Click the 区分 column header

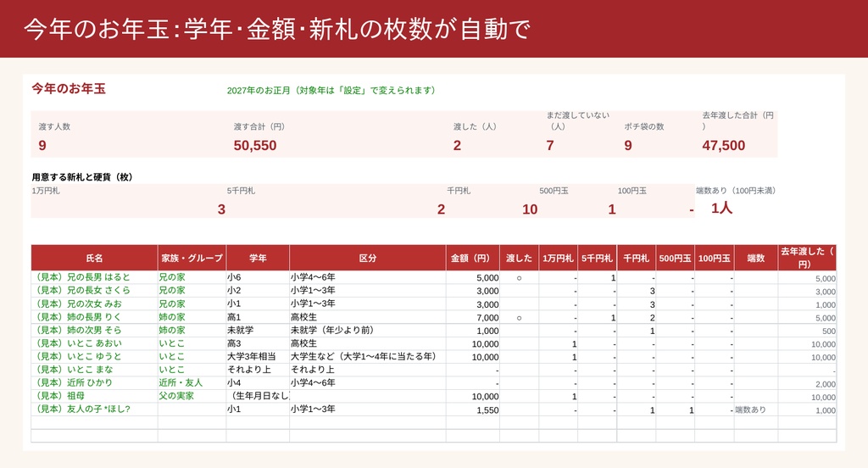(x=368, y=258)
